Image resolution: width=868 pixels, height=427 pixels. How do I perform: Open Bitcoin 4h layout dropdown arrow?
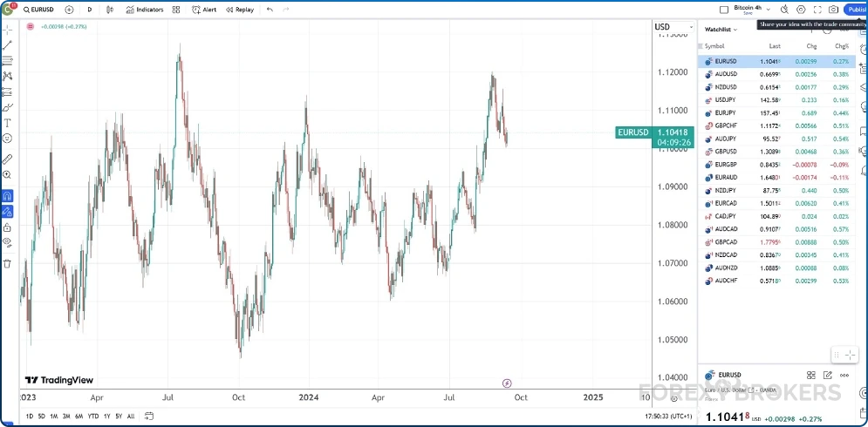coord(766,10)
